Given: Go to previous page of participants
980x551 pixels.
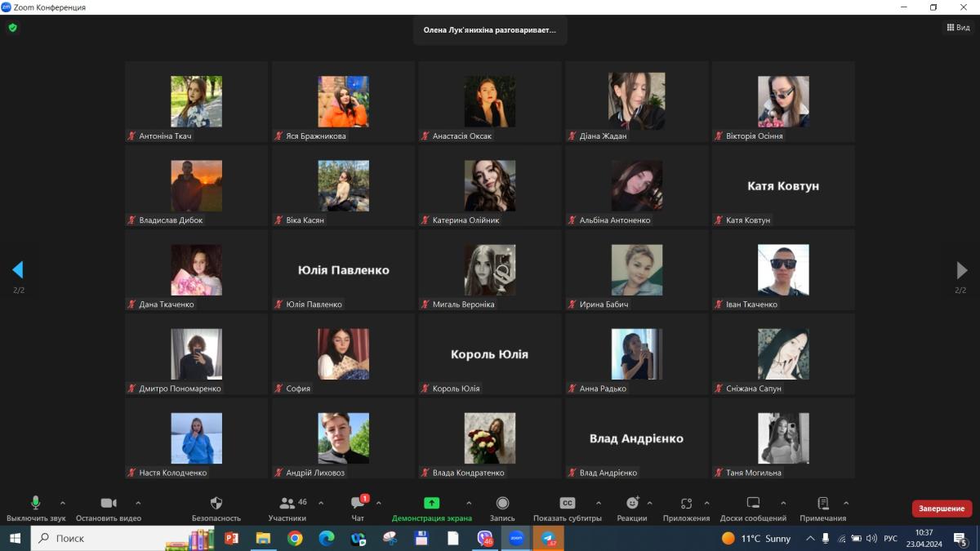Looking at the screenshot, I should point(18,270).
